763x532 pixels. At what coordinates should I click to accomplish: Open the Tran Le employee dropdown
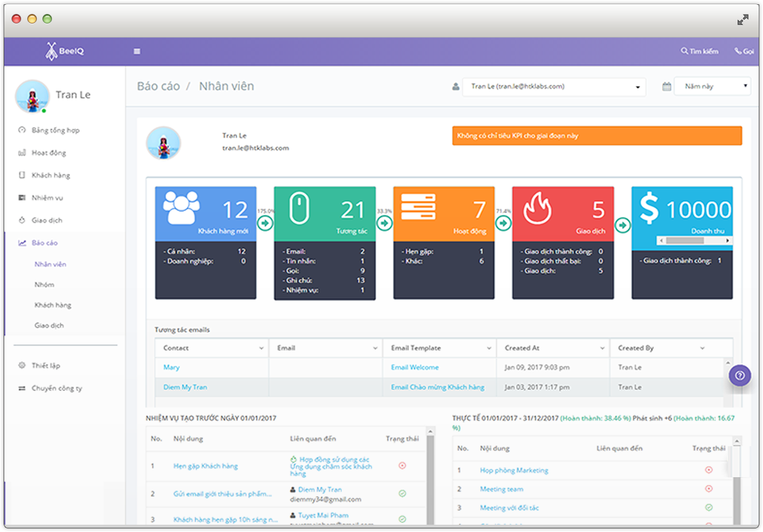click(554, 87)
